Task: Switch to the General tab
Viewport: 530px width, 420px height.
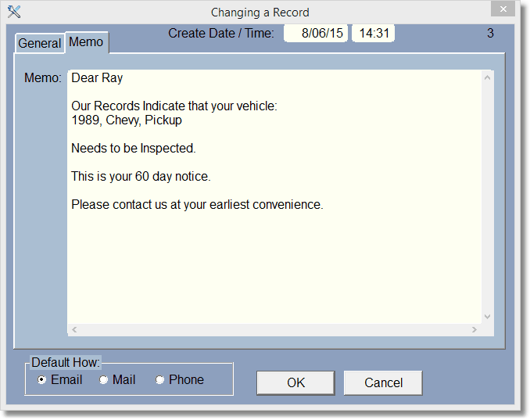Action: point(39,44)
